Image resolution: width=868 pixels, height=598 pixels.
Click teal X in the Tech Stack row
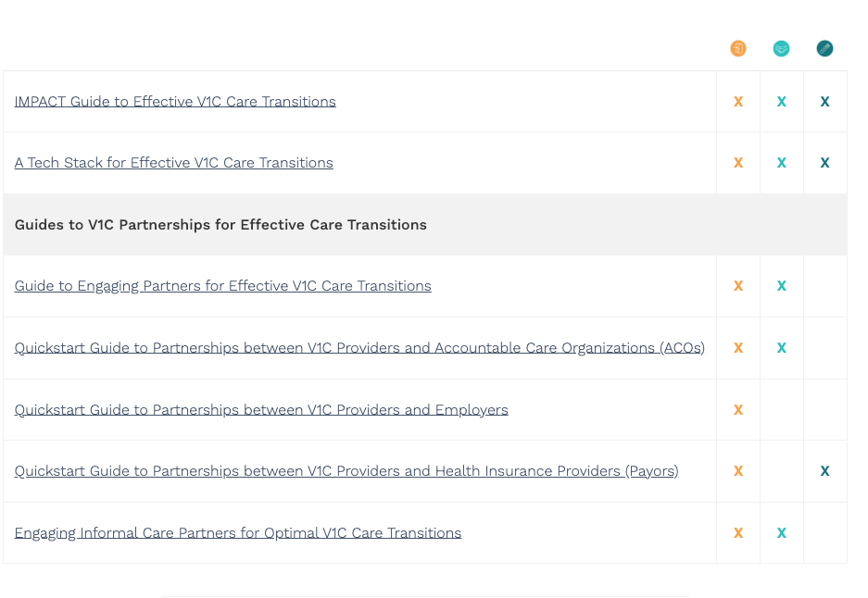(782, 163)
